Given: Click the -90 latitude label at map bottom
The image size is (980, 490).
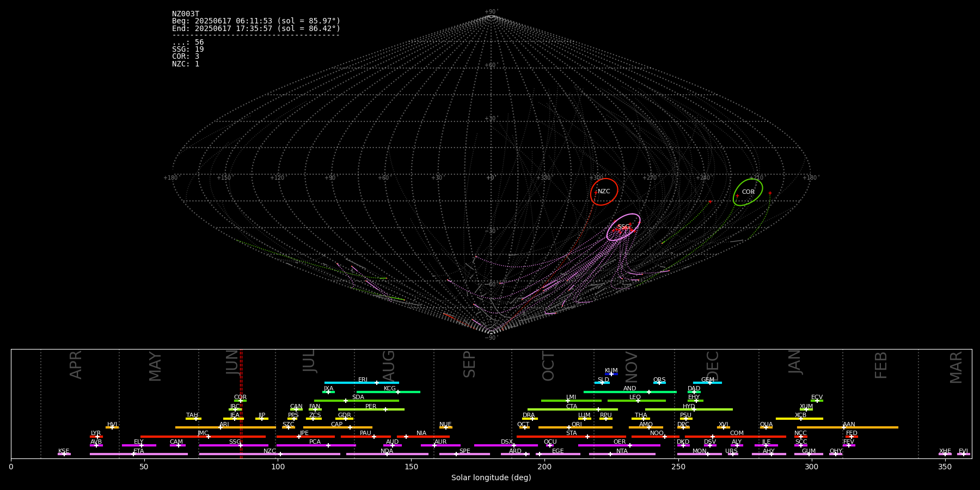Looking at the screenshot, I should (x=491, y=338).
